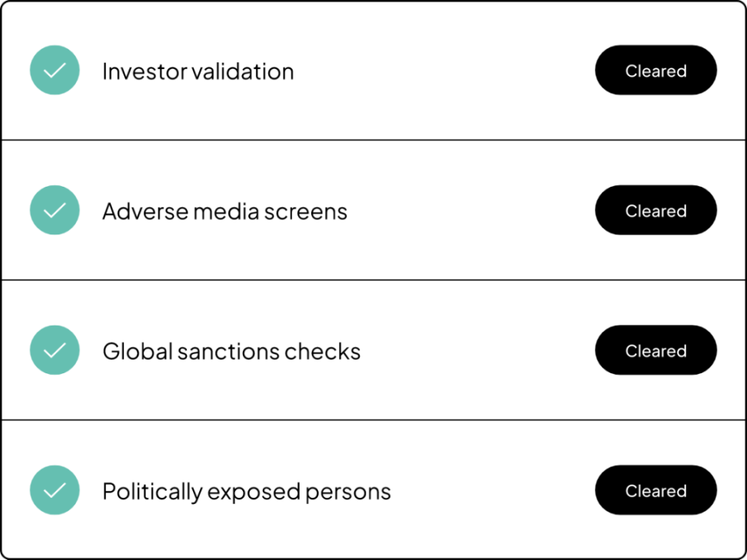Viewport: 747px width, 560px height.
Task: Open the Investor validation label
Action: 198,71
